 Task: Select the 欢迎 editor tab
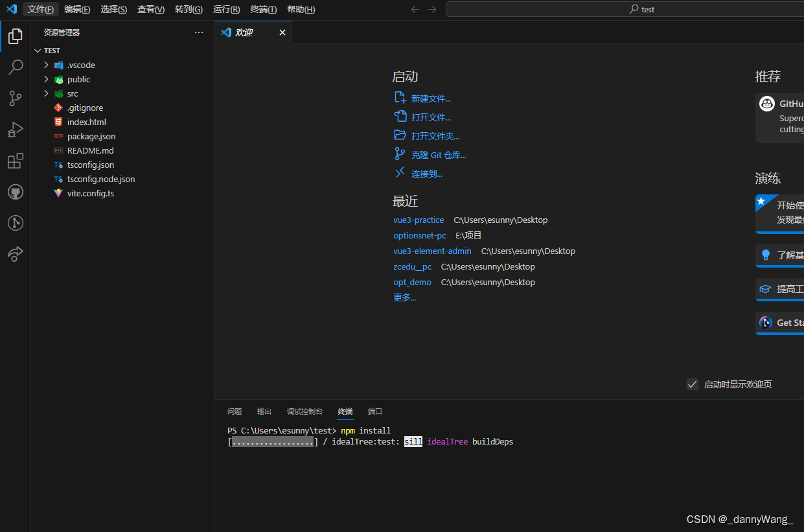[x=253, y=32]
